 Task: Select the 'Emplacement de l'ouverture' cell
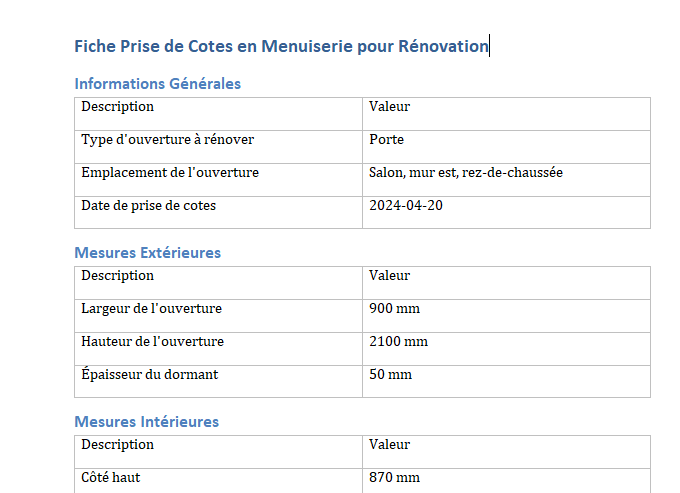(219, 180)
